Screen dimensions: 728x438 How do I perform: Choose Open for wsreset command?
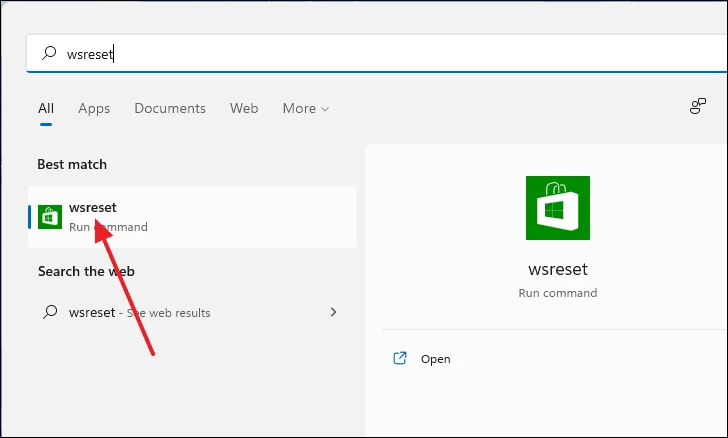click(x=436, y=359)
